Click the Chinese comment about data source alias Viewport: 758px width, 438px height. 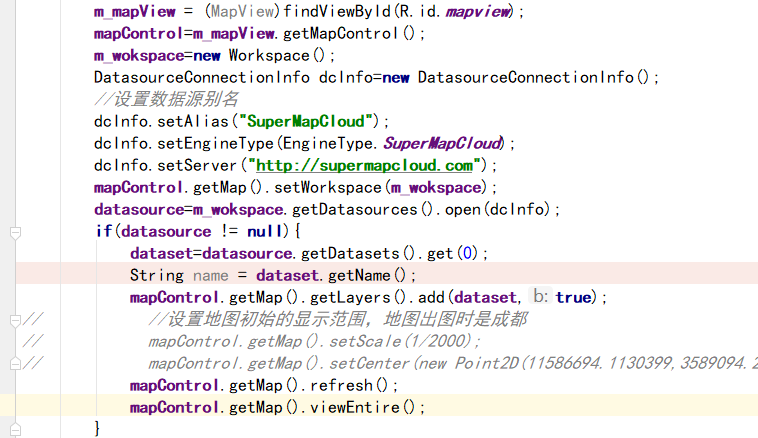click(166, 100)
